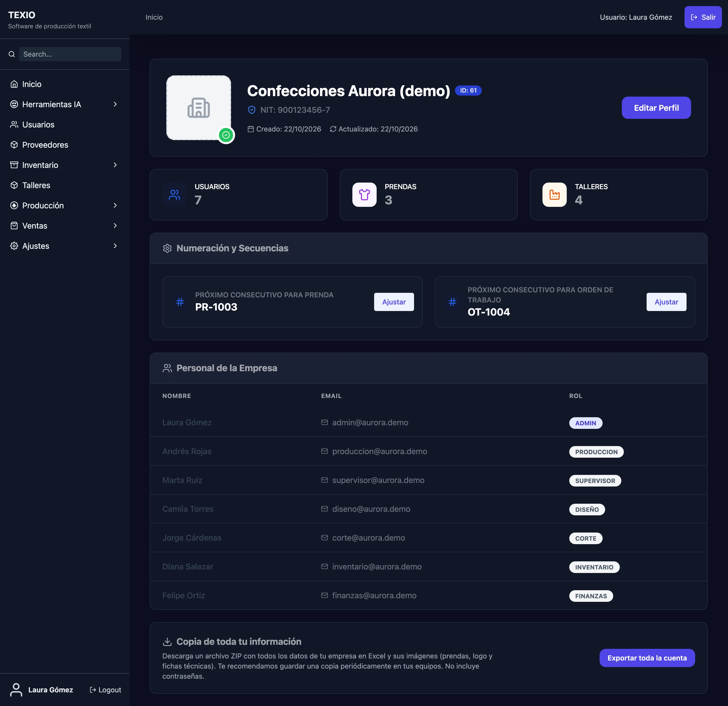Click the PRODUCCION role badge

(596, 452)
